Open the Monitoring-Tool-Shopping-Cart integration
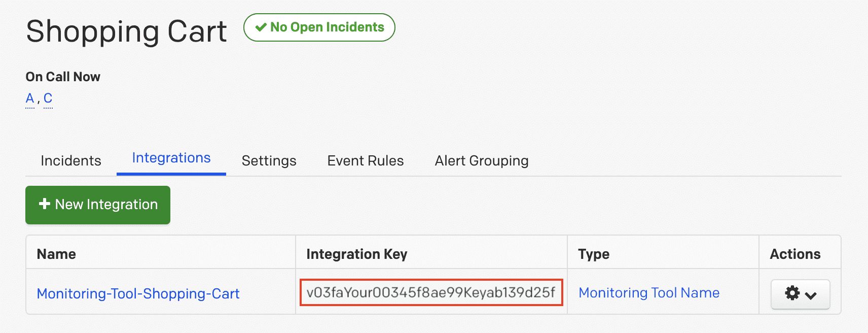 [138, 293]
